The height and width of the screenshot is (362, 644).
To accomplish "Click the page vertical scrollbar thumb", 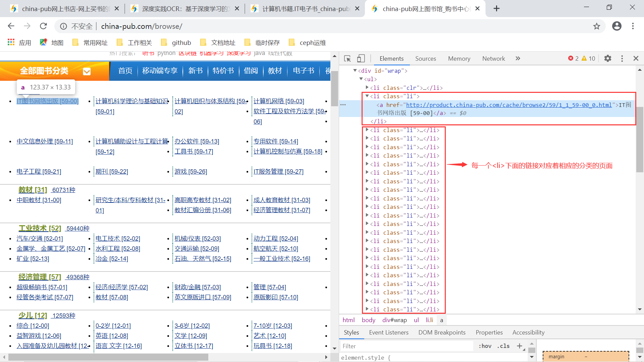I will (x=334, y=89).
